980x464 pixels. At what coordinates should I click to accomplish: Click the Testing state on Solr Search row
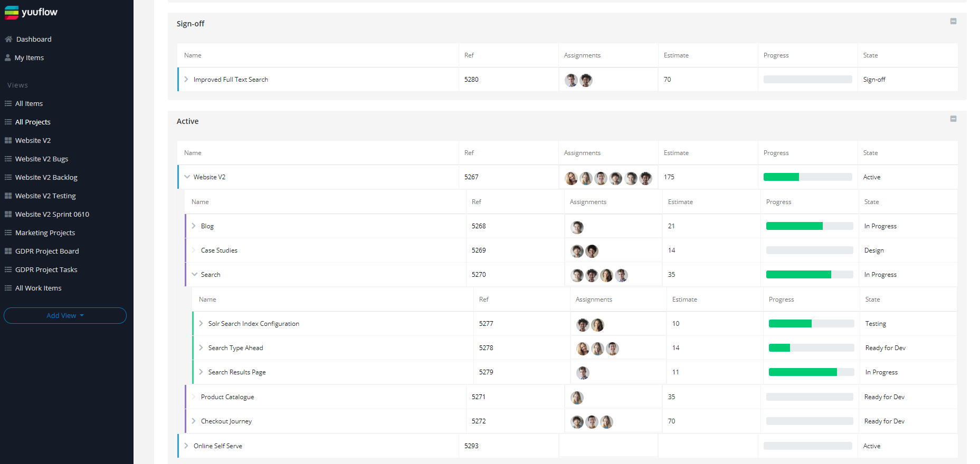pos(876,323)
